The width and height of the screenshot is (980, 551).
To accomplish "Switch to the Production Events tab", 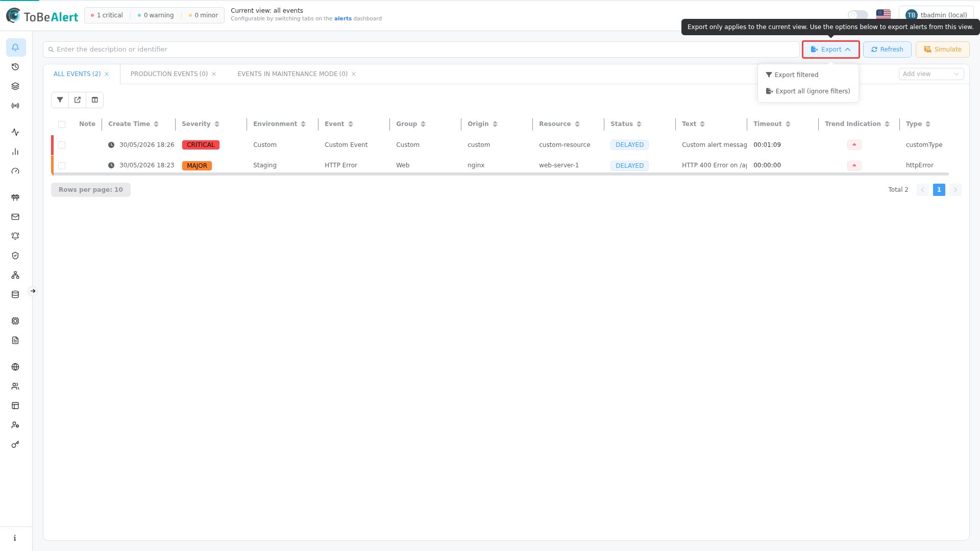I will click(169, 74).
